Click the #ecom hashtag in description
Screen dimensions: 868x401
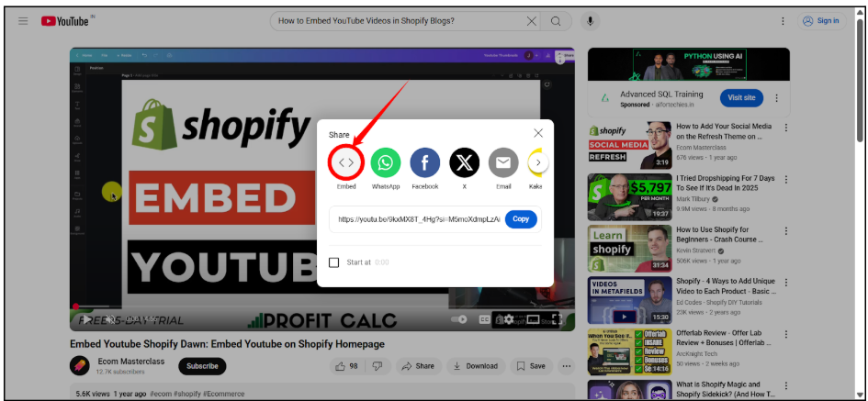click(161, 394)
